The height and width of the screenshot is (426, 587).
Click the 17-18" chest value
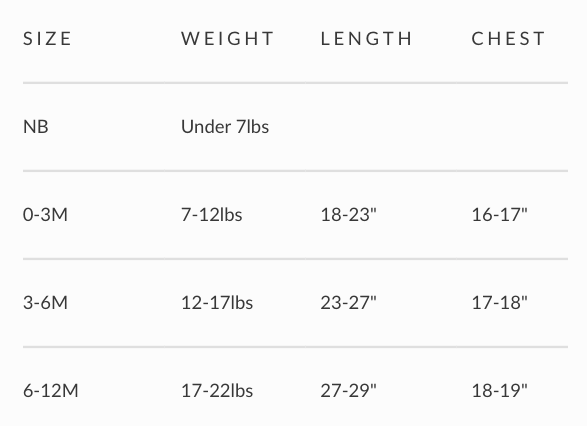point(499,303)
